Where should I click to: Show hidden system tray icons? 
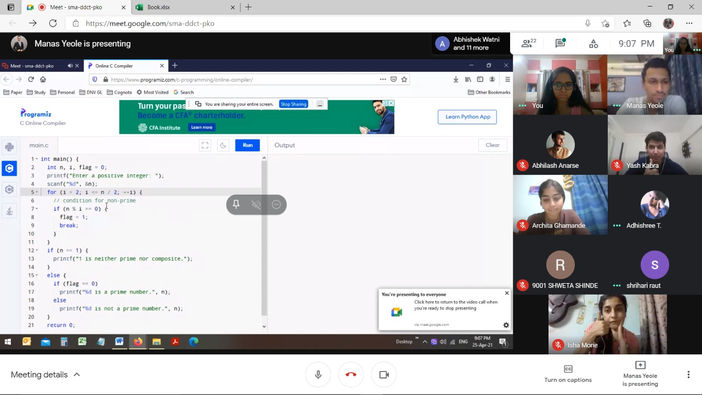424,342
